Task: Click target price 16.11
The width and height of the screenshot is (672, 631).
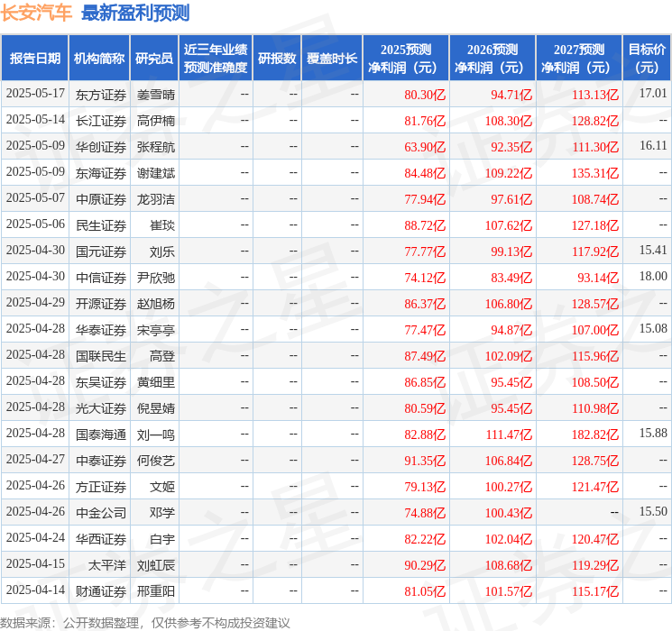Action: pyautogui.click(x=653, y=146)
